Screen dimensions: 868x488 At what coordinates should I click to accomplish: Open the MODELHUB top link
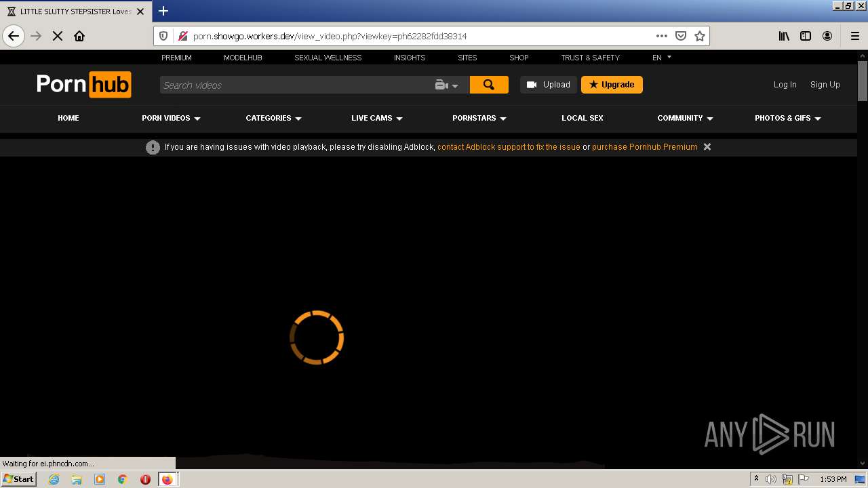(243, 58)
